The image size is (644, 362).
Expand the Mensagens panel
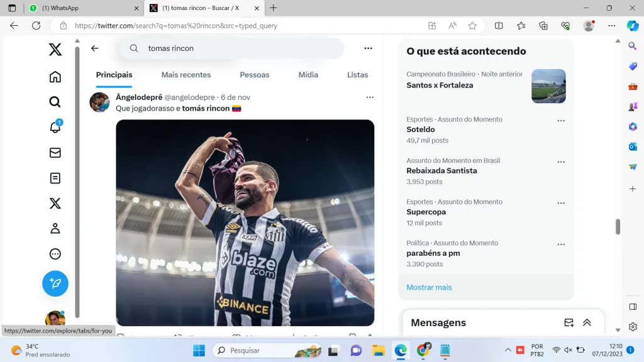coord(587,322)
